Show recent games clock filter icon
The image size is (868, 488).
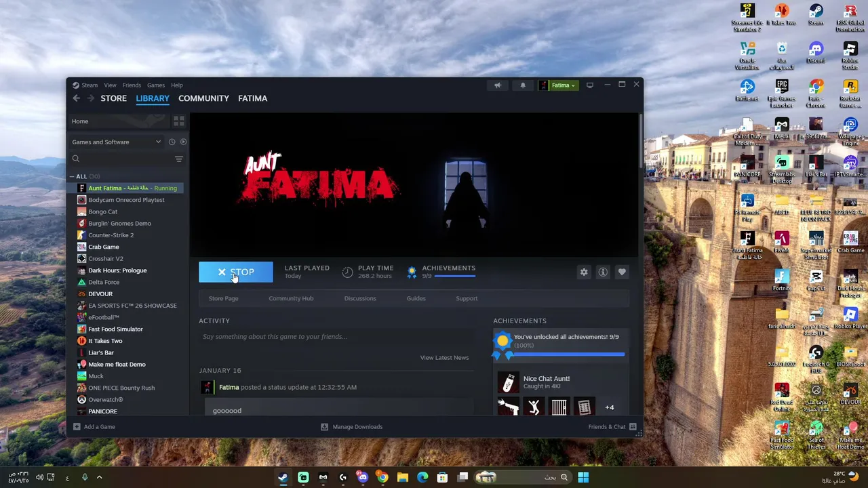pos(172,142)
